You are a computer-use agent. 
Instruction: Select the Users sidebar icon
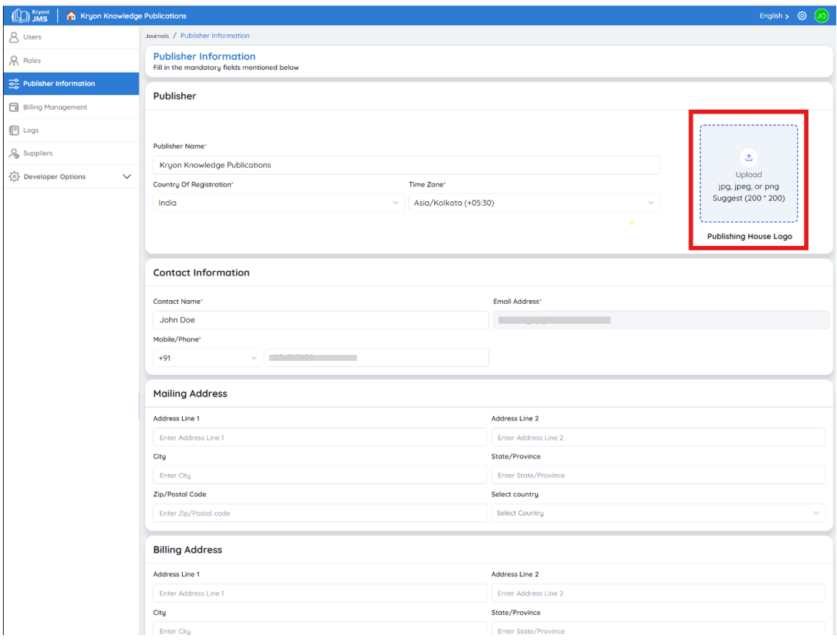(14, 37)
